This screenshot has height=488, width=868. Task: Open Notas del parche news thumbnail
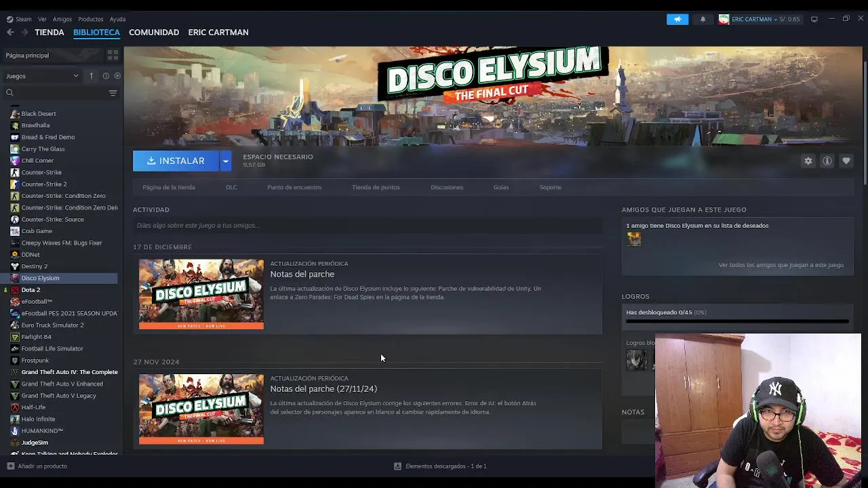point(201,294)
